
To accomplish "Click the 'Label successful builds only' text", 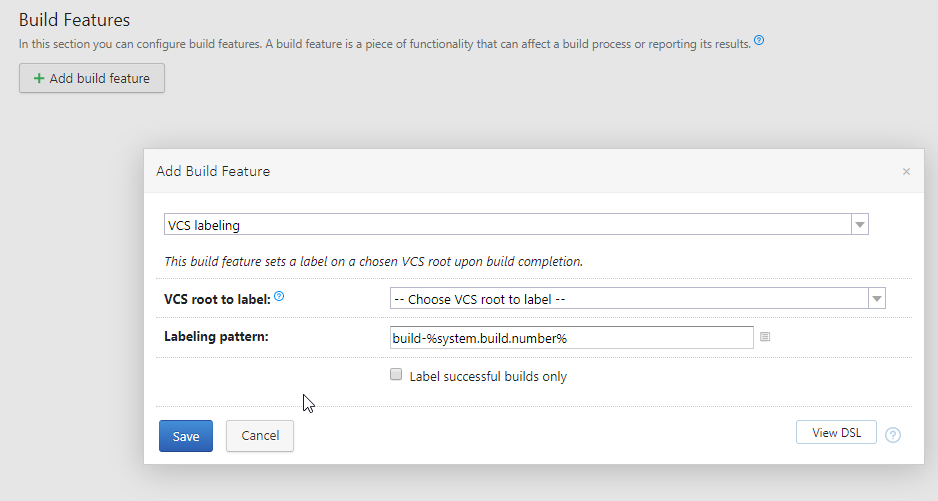I will tap(488, 377).
